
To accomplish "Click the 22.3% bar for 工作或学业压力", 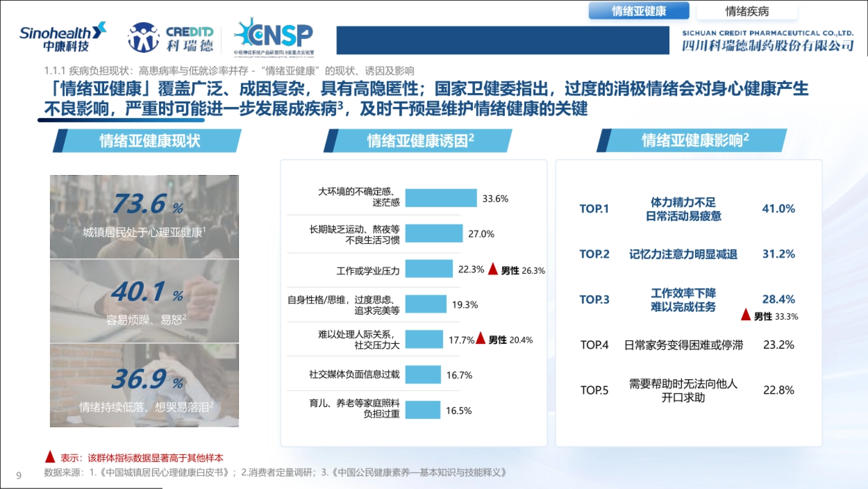I will click(x=429, y=269).
